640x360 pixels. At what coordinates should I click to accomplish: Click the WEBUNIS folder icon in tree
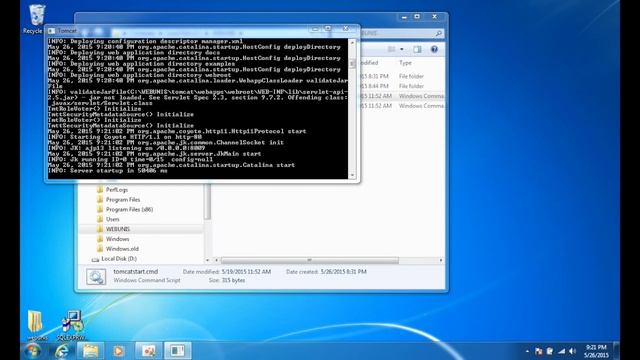[100, 229]
